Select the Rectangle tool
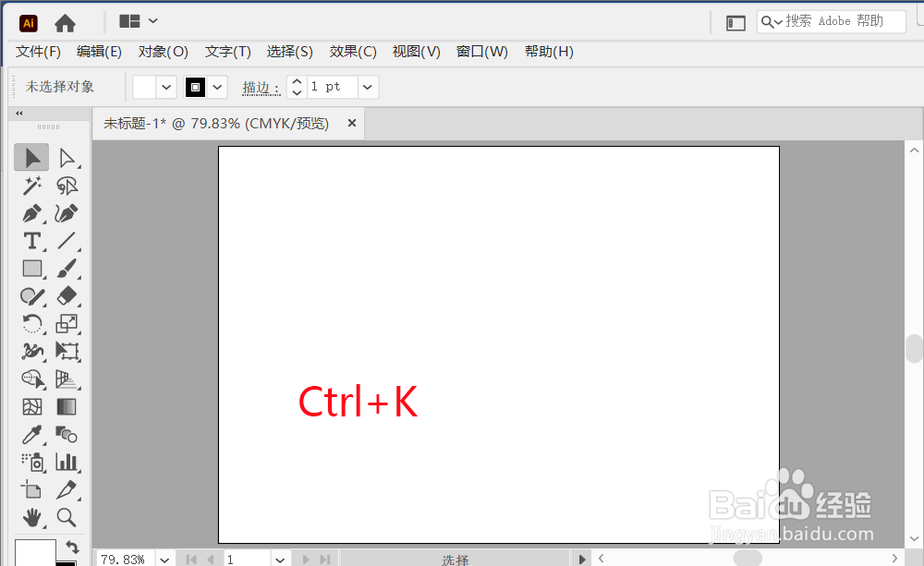Image resolution: width=924 pixels, height=566 pixels. (31, 269)
